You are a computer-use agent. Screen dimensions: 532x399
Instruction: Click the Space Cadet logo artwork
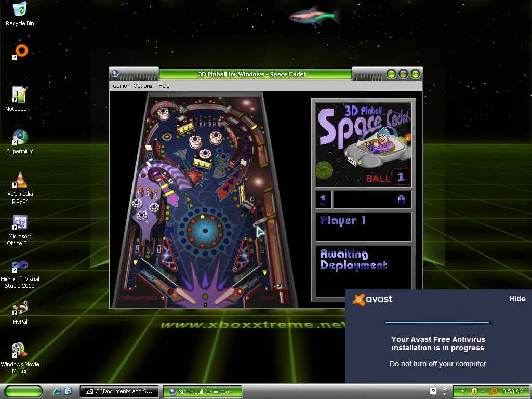363,145
